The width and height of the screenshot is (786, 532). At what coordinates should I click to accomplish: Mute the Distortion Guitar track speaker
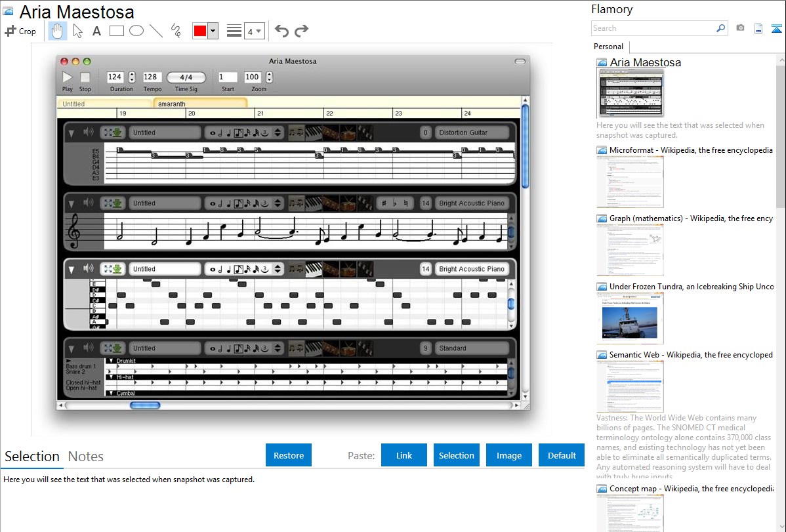pyautogui.click(x=89, y=133)
